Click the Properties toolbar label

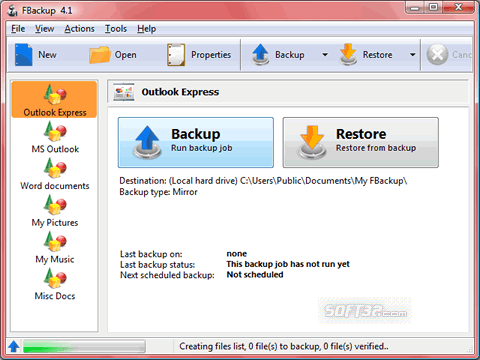pos(211,55)
